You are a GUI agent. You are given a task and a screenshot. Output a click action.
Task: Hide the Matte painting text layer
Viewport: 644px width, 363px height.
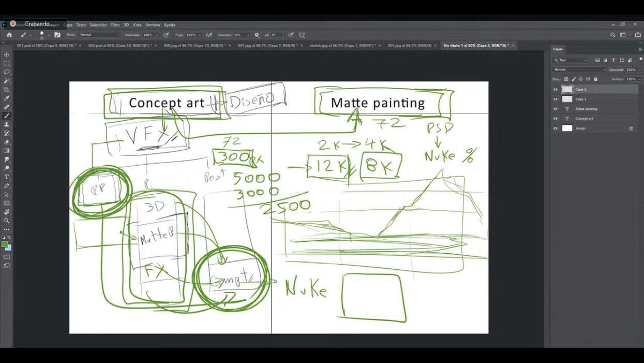(x=556, y=109)
